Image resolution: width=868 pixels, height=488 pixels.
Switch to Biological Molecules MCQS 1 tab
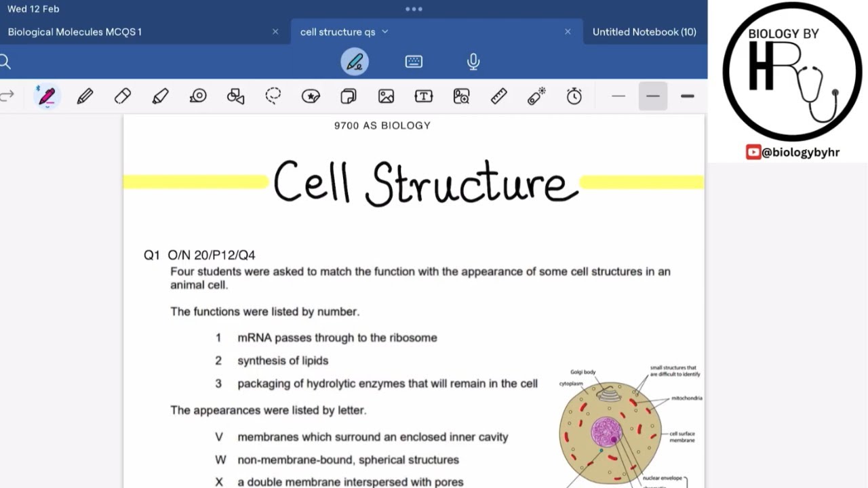coord(75,32)
